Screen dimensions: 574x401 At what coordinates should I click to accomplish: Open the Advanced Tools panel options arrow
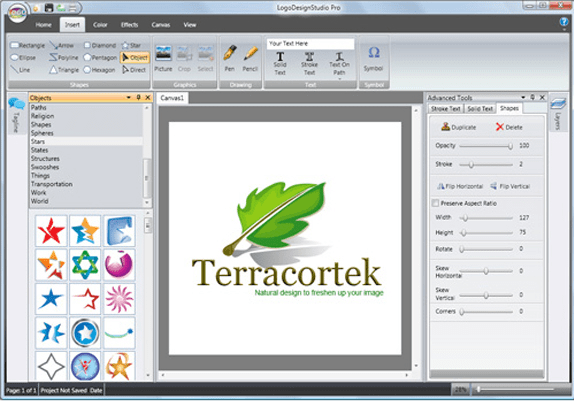[523, 97]
